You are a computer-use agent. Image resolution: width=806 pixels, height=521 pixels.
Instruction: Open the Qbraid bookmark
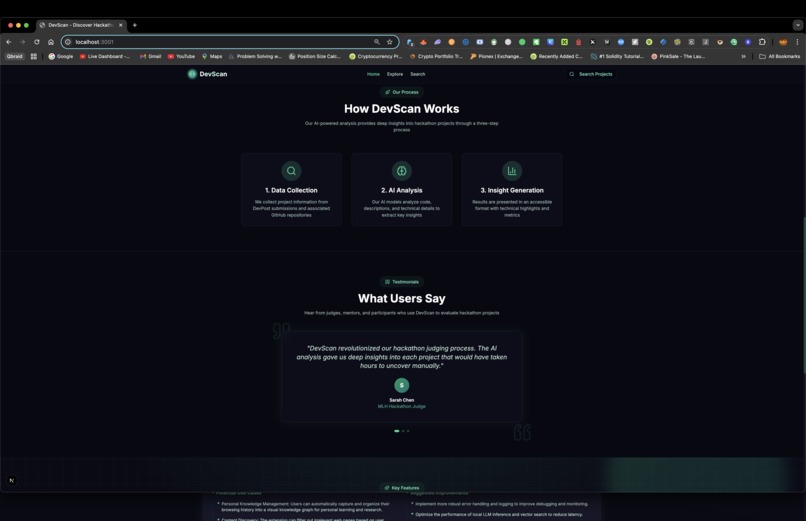[x=14, y=57]
